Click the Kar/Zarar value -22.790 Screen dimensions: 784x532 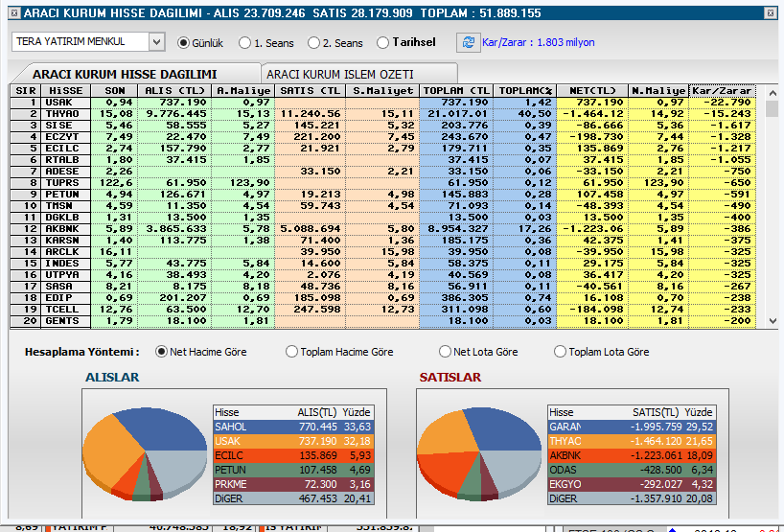[x=727, y=103]
